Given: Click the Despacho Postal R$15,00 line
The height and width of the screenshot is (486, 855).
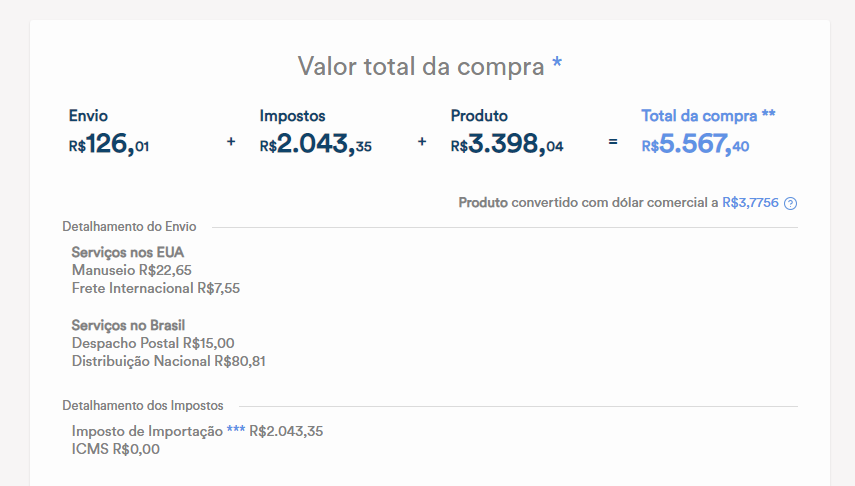Looking at the screenshot, I should [153, 343].
